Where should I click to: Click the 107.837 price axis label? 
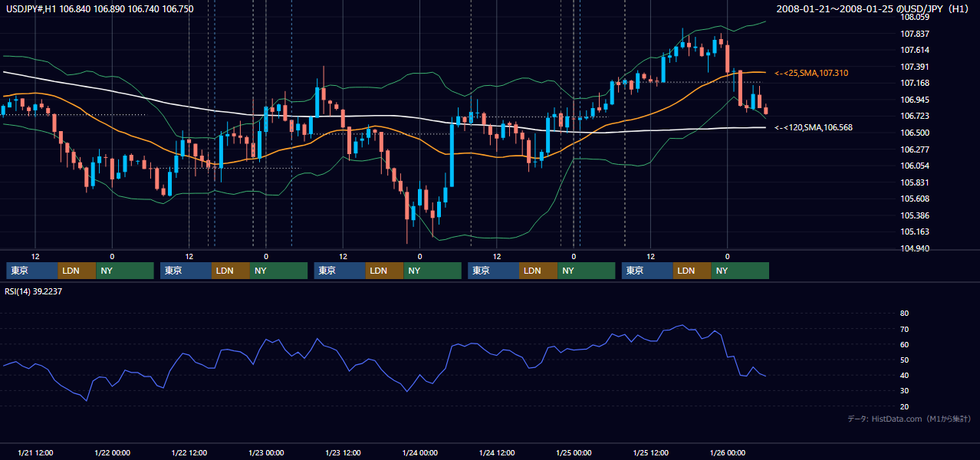[x=915, y=34]
